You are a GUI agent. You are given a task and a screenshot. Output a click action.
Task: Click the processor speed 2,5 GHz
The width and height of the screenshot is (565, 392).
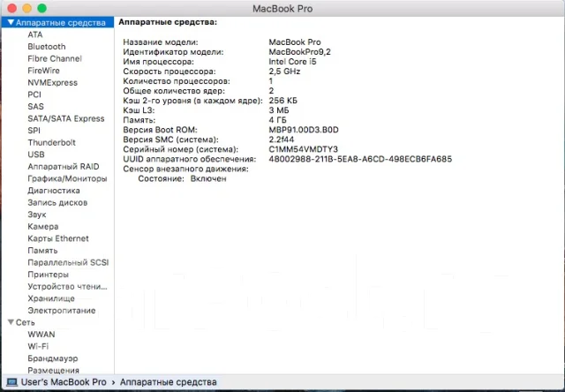coord(284,72)
